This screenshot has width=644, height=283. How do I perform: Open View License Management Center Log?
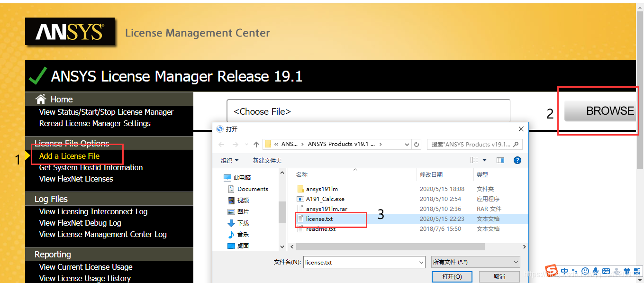[103, 235]
